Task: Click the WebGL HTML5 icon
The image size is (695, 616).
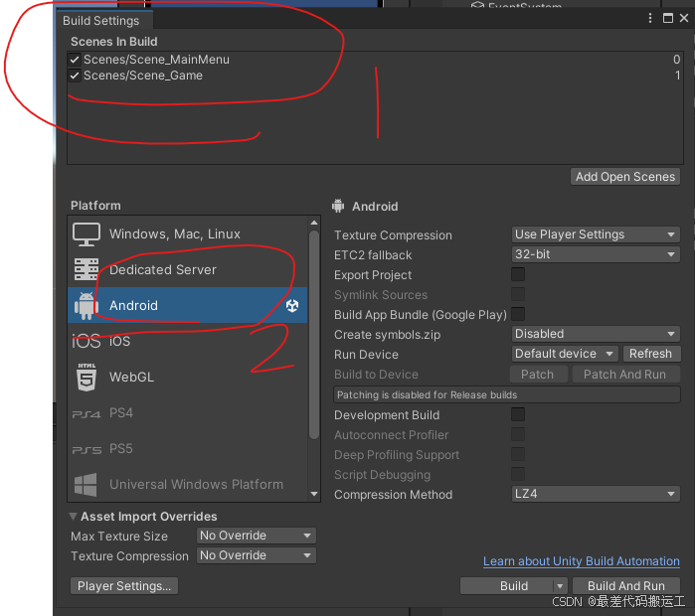Action: click(87, 378)
